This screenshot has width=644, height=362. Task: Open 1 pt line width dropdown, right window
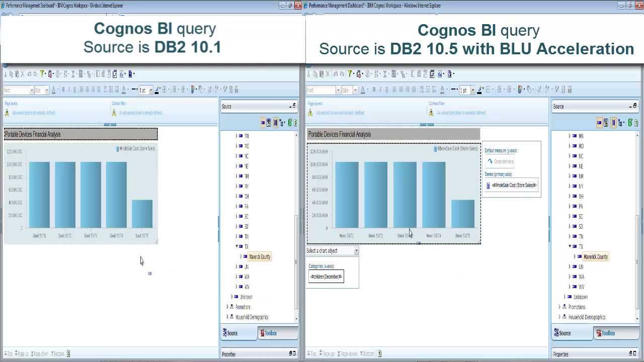[473, 90]
